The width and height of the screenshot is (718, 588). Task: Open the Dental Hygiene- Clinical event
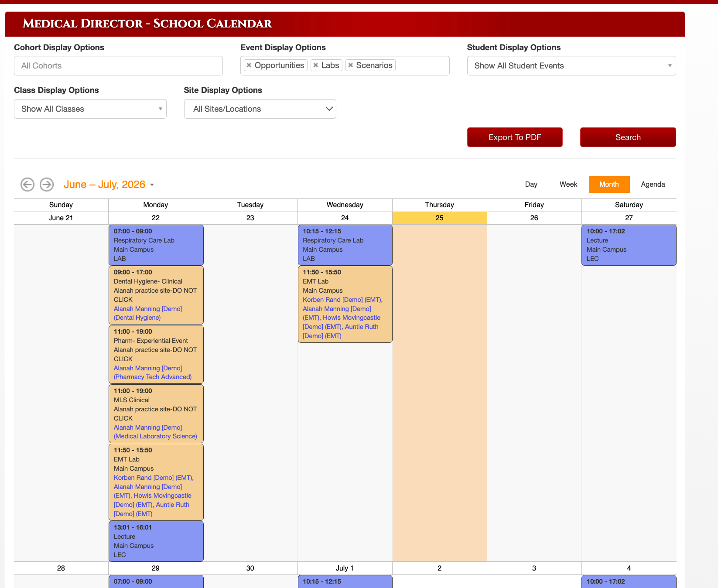tap(156, 295)
